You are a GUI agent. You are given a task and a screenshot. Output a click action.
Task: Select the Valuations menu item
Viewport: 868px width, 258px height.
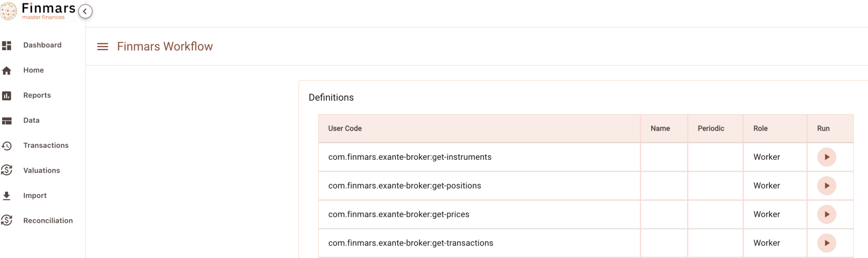pyautogui.click(x=41, y=171)
